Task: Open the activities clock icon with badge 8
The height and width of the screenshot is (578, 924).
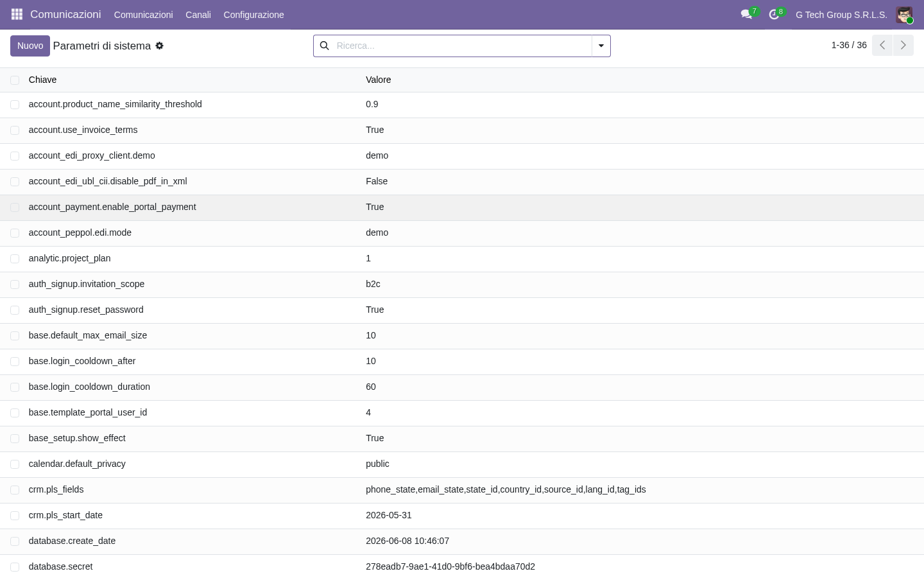Action: pyautogui.click(x=774, y=14)
